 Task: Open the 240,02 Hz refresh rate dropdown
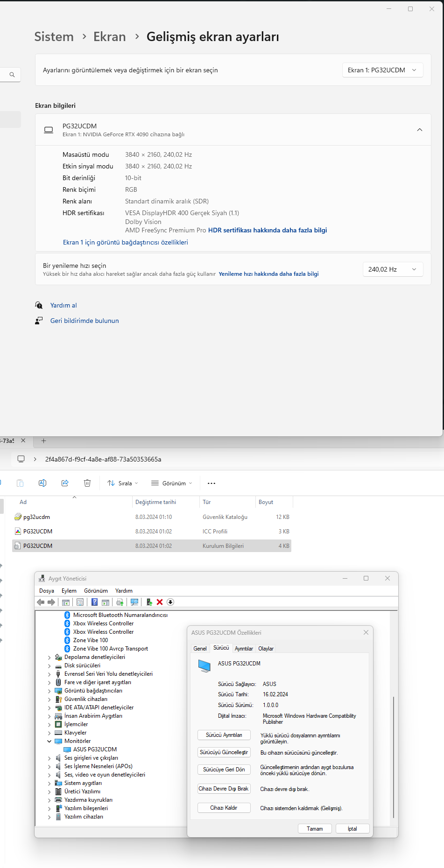[393, 269]
